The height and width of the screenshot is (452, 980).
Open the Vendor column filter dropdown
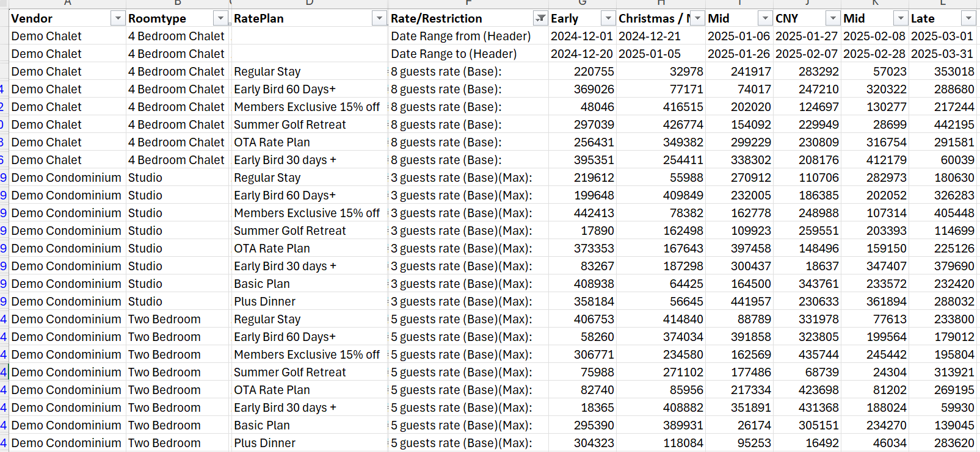(x=118, y=19)
